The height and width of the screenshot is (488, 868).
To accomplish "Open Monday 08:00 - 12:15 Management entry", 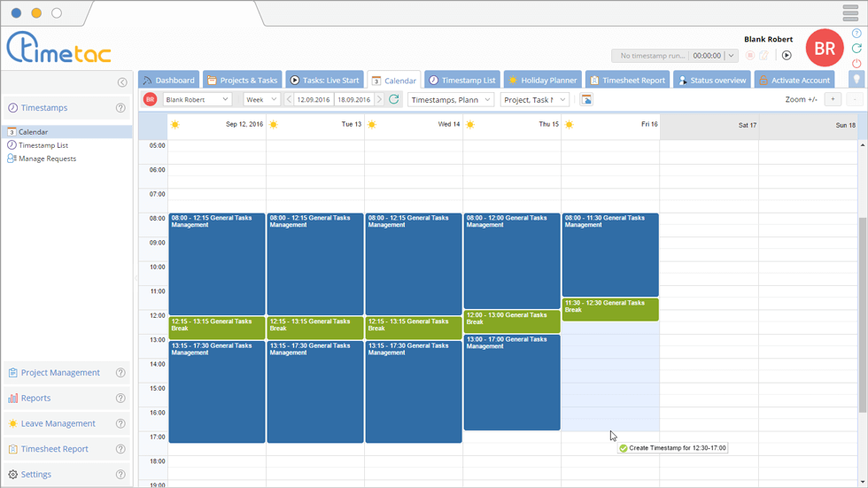I will pyautogui.click(x=217, y=265).
